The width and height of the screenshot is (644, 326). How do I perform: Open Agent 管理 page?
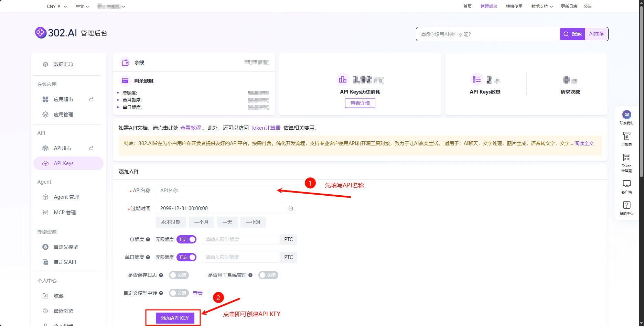pos(66,197)
